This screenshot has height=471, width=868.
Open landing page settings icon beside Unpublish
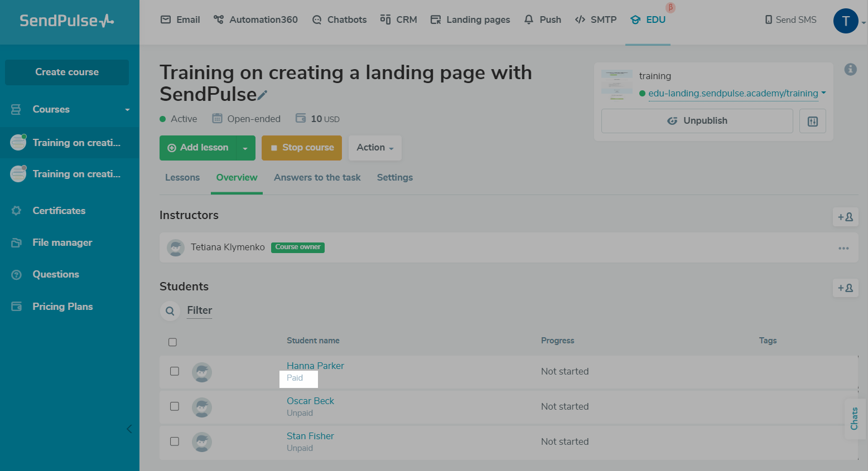click(812, 121)
